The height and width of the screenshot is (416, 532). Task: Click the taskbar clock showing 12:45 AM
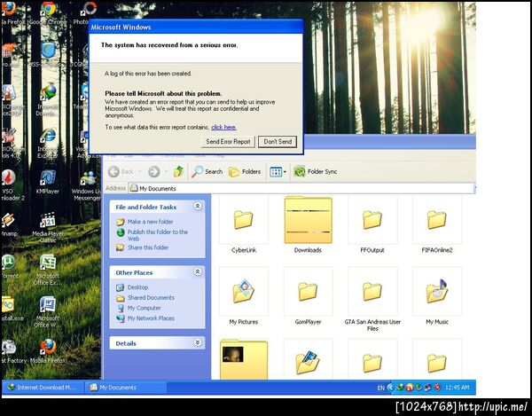tap(457, 387)
